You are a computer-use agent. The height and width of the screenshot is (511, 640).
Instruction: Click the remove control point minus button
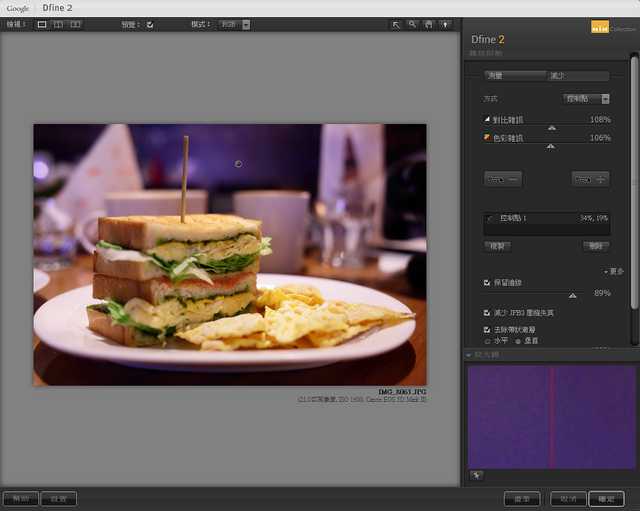coord(502,179)
